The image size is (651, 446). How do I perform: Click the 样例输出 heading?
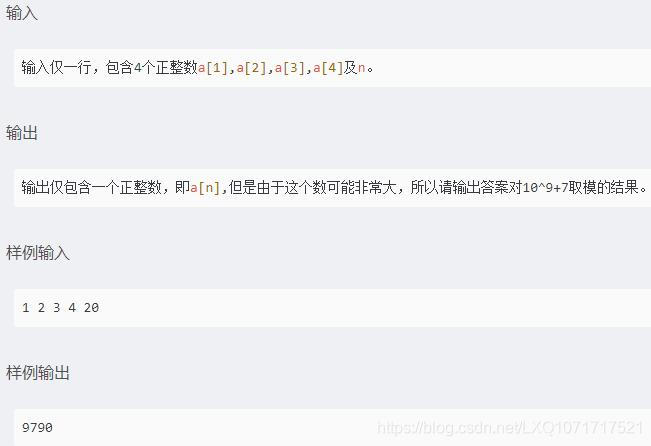click(38, 372)
